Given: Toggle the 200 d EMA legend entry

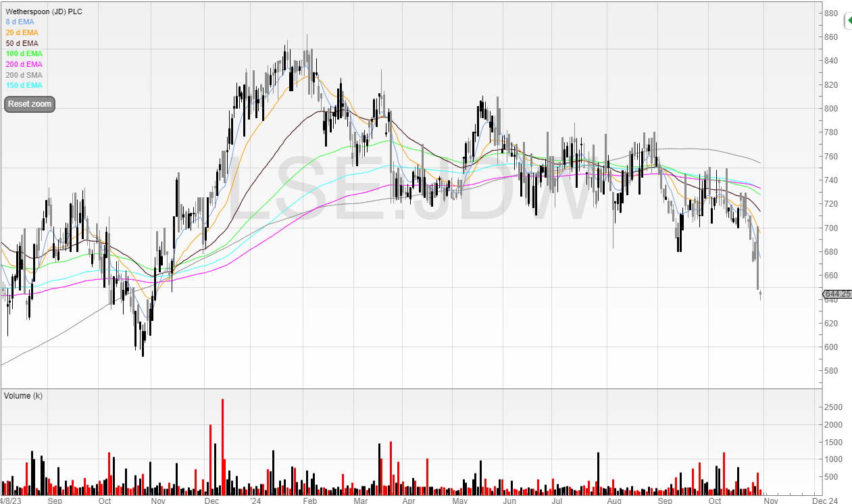Looking at the screenshot, I should point(24,64).
